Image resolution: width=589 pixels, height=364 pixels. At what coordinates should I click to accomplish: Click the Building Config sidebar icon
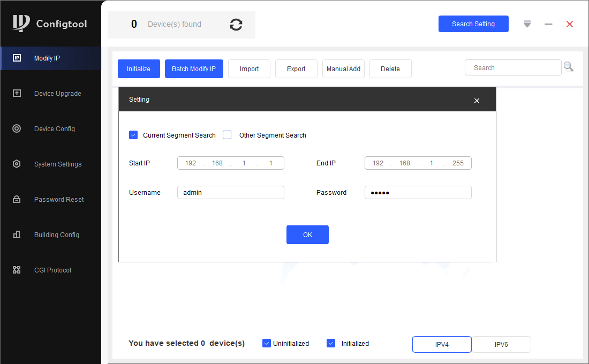pos(17,234)
